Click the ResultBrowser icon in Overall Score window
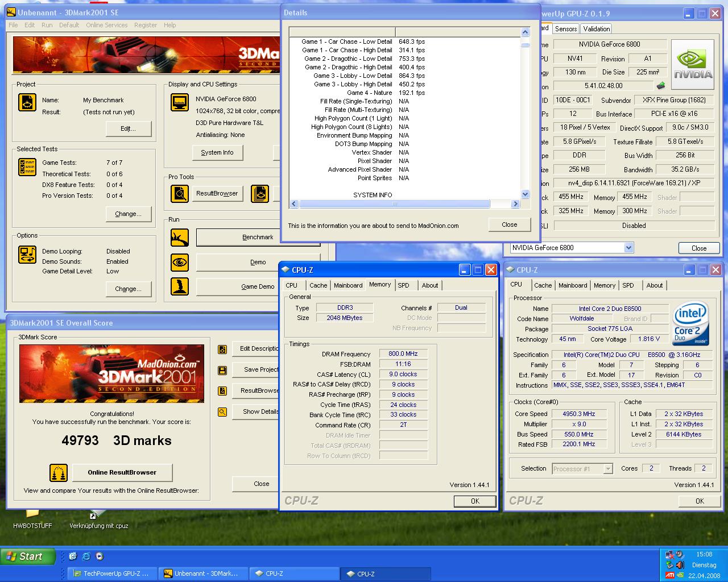 tap(222, 391)
